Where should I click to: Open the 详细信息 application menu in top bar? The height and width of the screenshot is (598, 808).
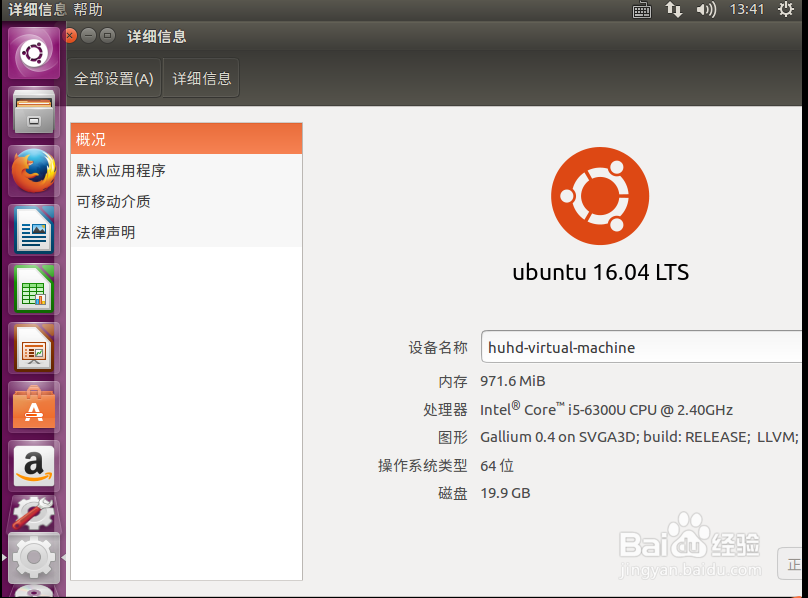pyautogui.click(x=37, y=9)
